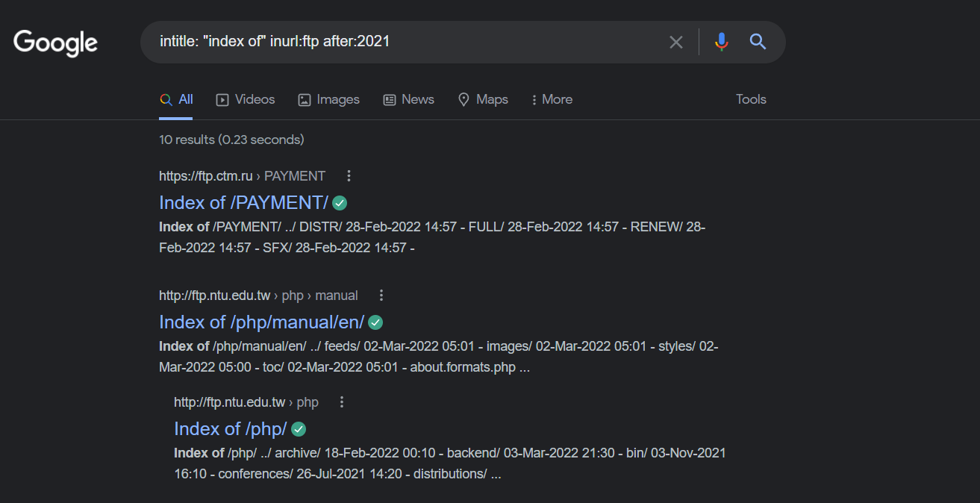The height and width of the screenshot is (503, 980).
Task: Expand the More search categories menu
Action: (x=552, y=99)
